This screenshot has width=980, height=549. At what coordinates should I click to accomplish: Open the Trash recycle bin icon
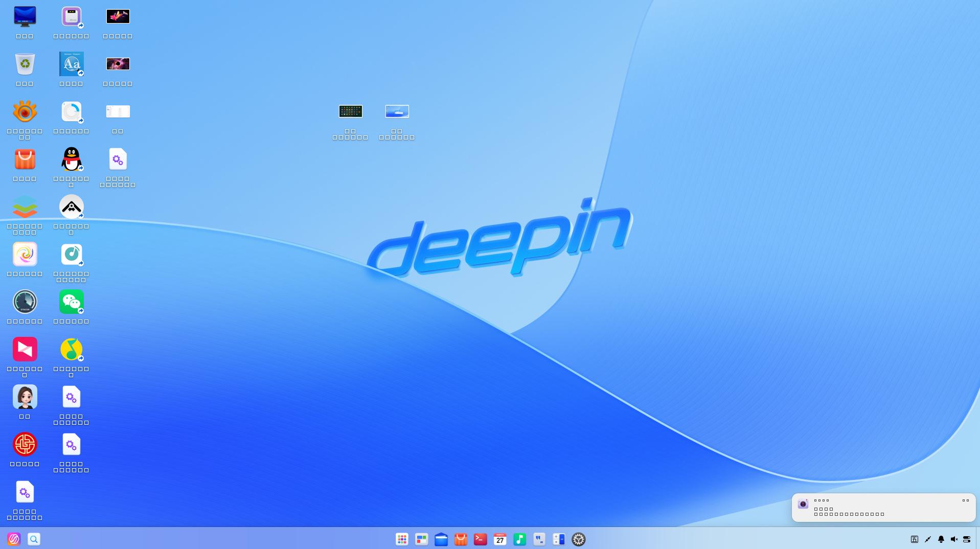[x=25, y=64]
